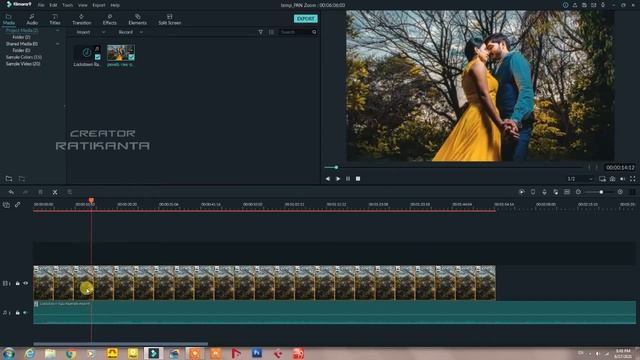Image resolution: width=640 pixels, height=360 pixels.
Task: Click the add track icon
Action: (6, 205)
